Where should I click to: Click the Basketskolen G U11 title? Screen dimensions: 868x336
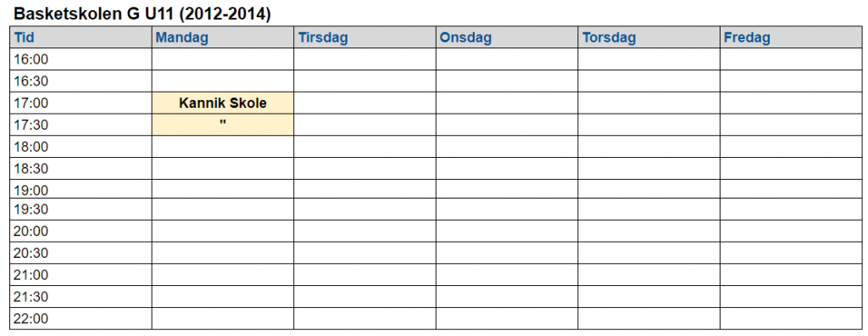click(142, 14)
